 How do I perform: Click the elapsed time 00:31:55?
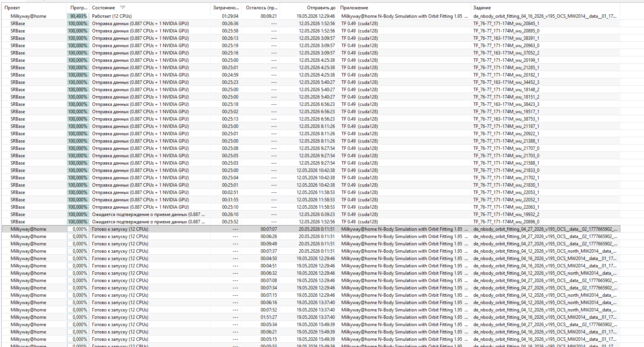[230, 200]
